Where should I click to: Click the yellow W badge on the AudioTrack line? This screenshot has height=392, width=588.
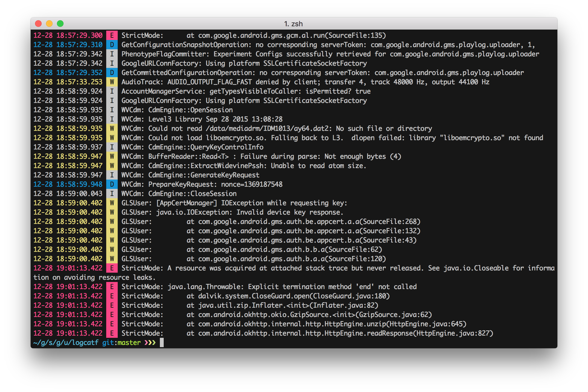(112, 82)
